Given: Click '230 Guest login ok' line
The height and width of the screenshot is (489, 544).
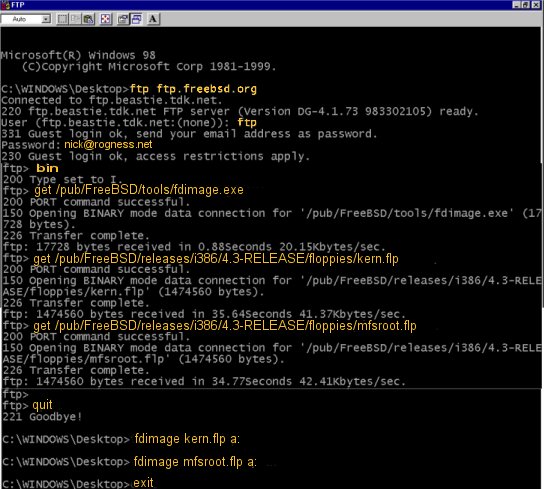Looking at the screenshot, I should [155, 156].
